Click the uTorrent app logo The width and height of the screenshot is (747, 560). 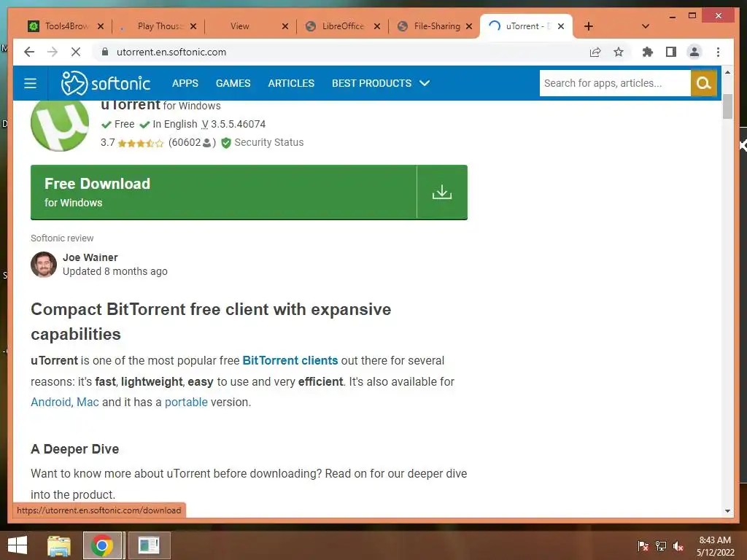point(60,124)
